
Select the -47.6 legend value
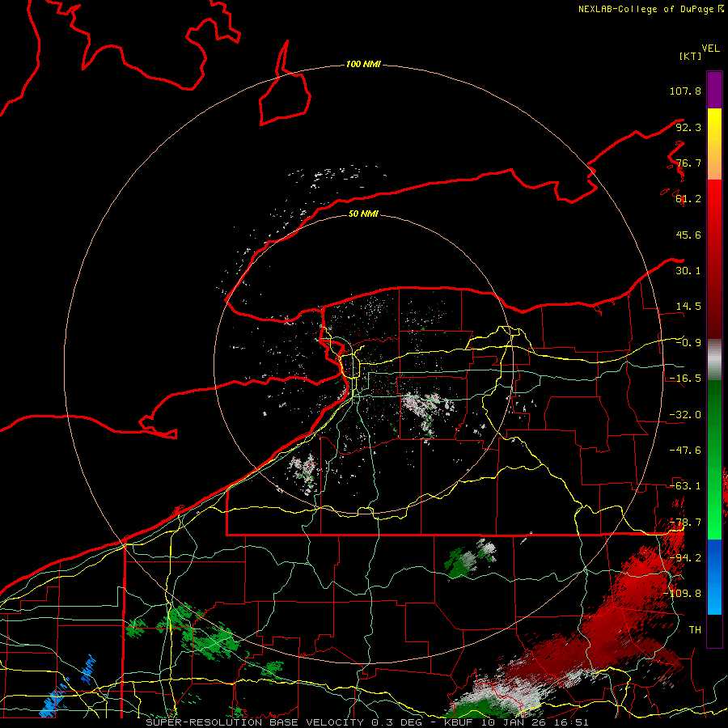pyautogui.click(x=685, y=451)
